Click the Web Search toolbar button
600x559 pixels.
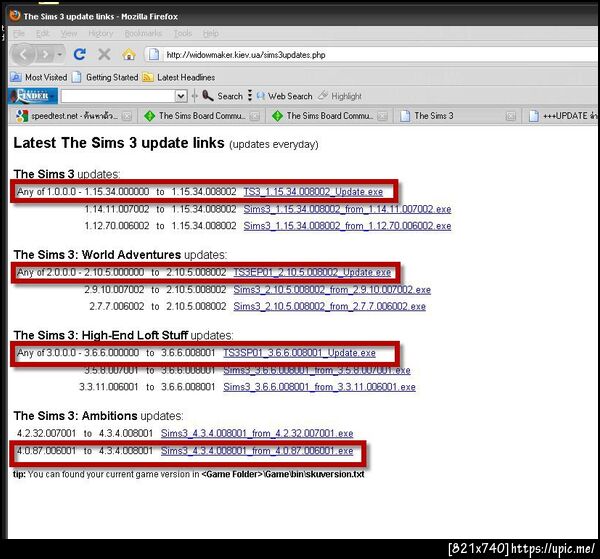point(284,96)
